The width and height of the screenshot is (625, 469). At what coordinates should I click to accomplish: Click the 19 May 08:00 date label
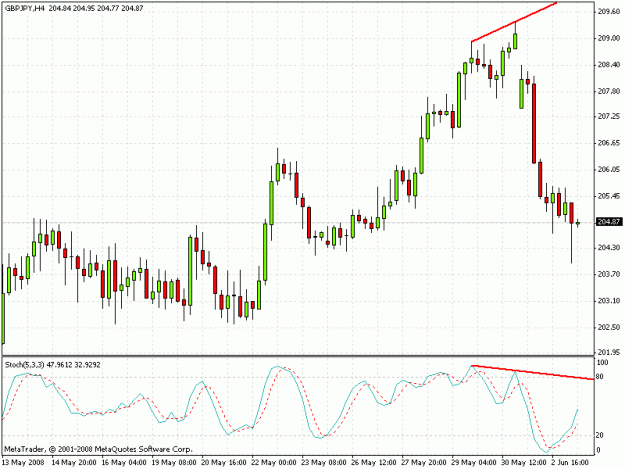pyautogui.click(x=174, y=463)
